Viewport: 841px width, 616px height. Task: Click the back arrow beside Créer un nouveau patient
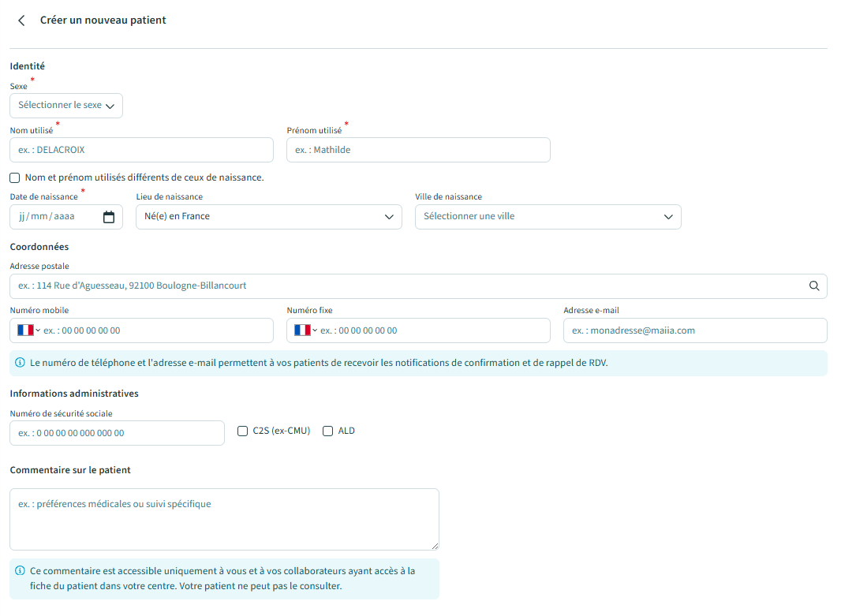[21, 21]
